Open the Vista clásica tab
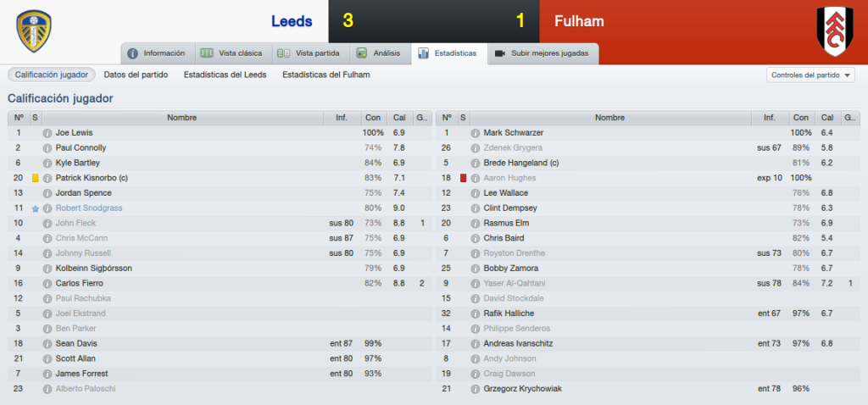This screenshot has height=405, width=868. pyautogui.click(x=232, y=53)
